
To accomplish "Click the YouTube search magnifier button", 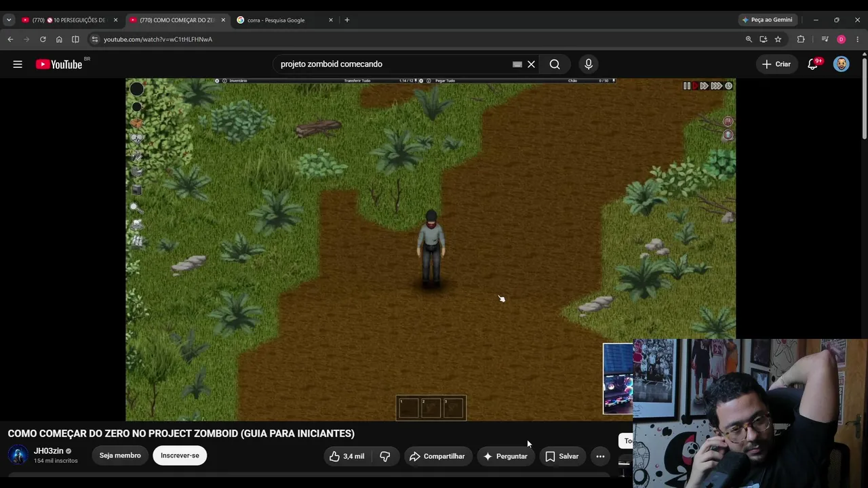I will coord(555,64).
